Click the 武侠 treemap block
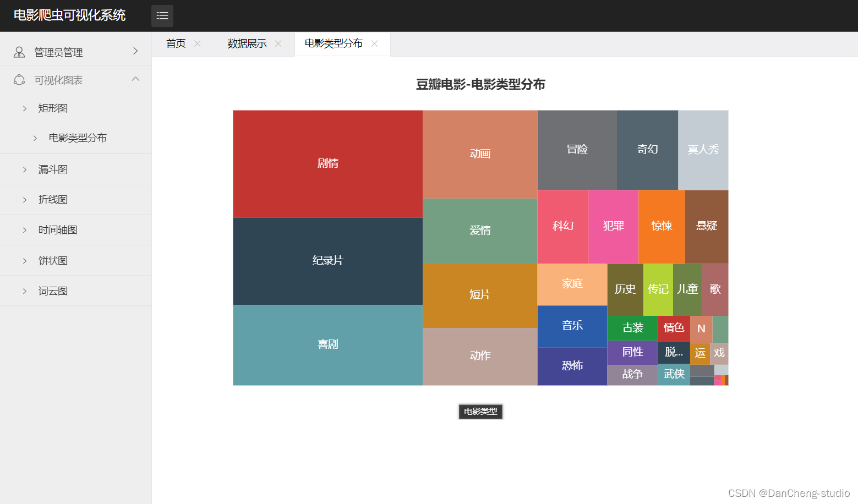The width and height of the screenshot is (858, 504). coord(674,375)
